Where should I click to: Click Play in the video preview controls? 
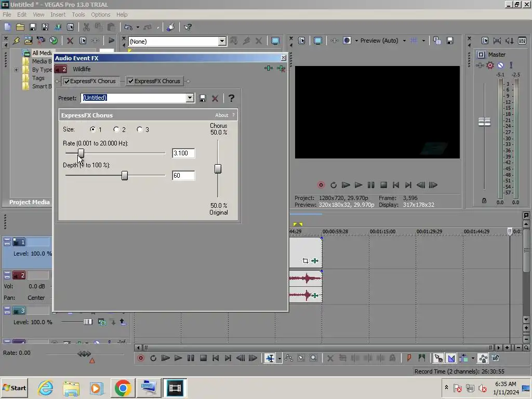pos(358,185)
